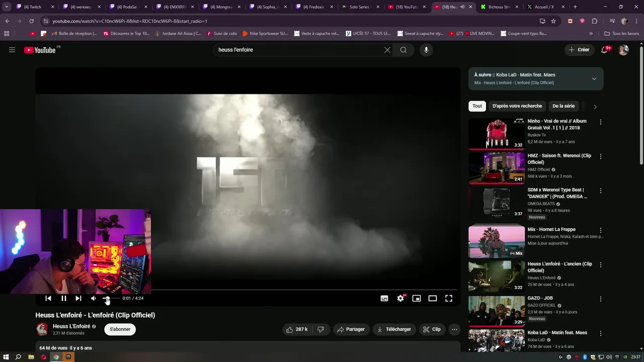Open the Mix - Hornet La Frappe thumbnail
The height and width of the screenshot is (362, 644).
[497, 242]
